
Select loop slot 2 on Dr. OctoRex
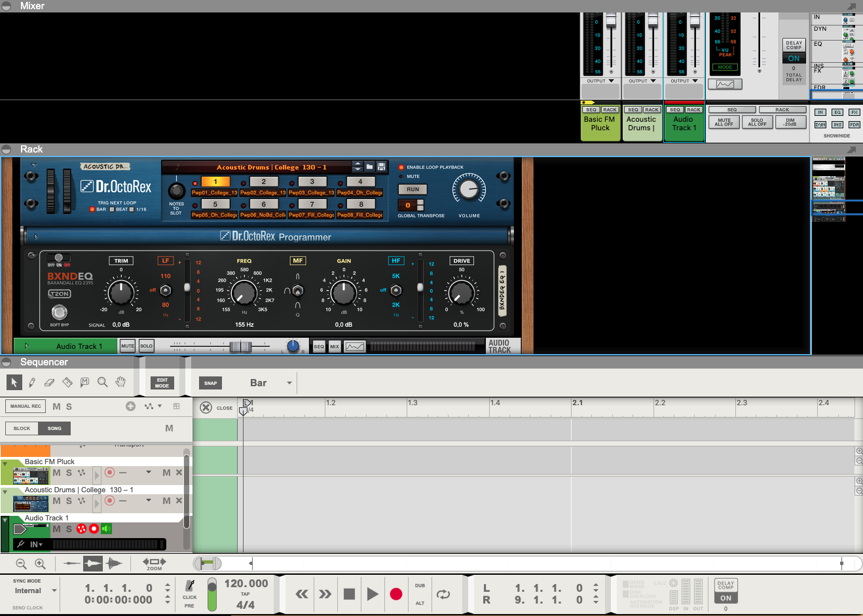tap(264, 182)
